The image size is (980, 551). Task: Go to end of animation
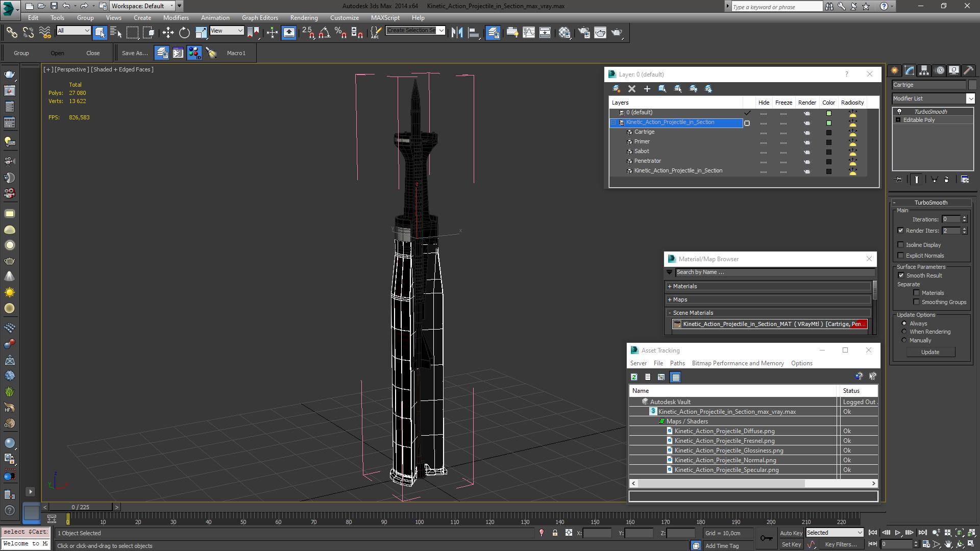pos(922,533)
